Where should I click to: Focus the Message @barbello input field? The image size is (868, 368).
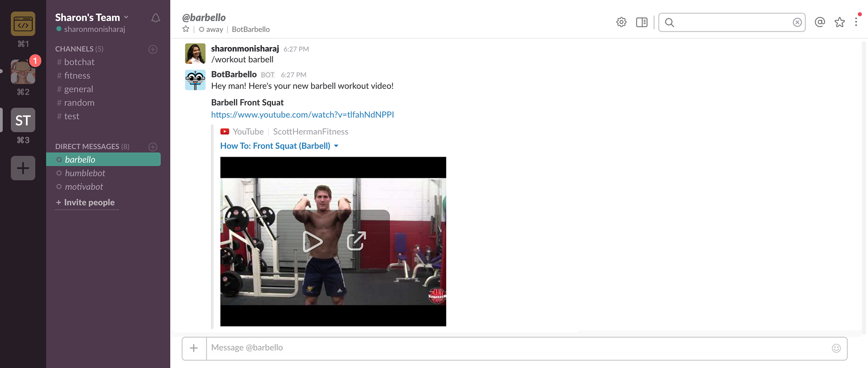coord(518,348)
